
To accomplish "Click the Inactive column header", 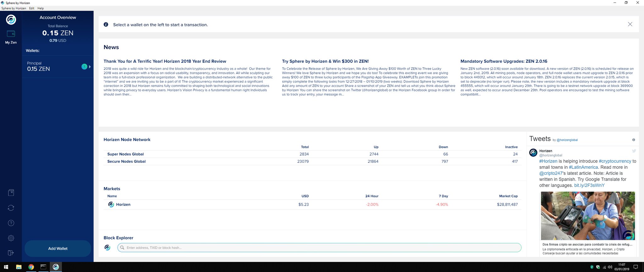I will 511,147.
